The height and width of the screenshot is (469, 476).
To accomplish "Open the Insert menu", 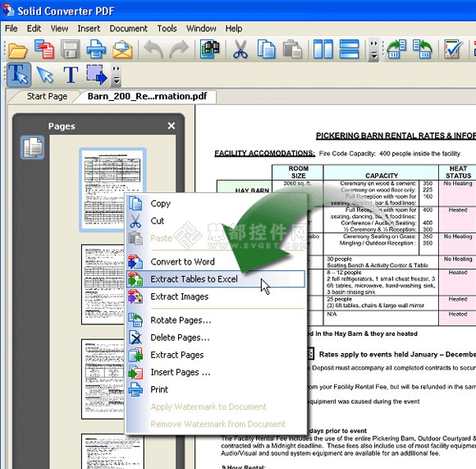I will point(89,29).
